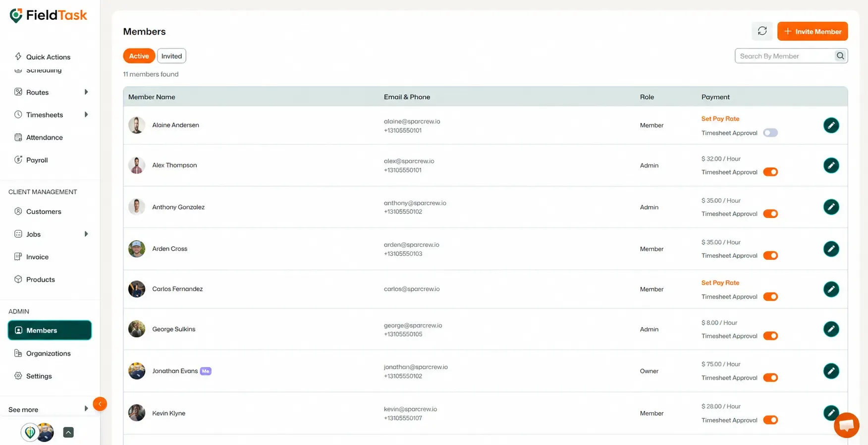Viewport: 868px width, 445px height.
Task: Expand the See more section
Action: [48, 409]
